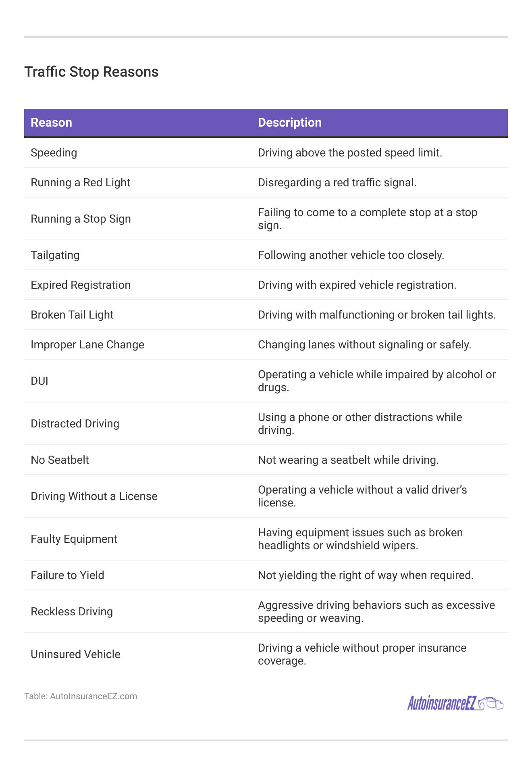The height and width of the screenshot is (771, 532).
Task: Click the Improper Lane Change cell
Action: 87,345
